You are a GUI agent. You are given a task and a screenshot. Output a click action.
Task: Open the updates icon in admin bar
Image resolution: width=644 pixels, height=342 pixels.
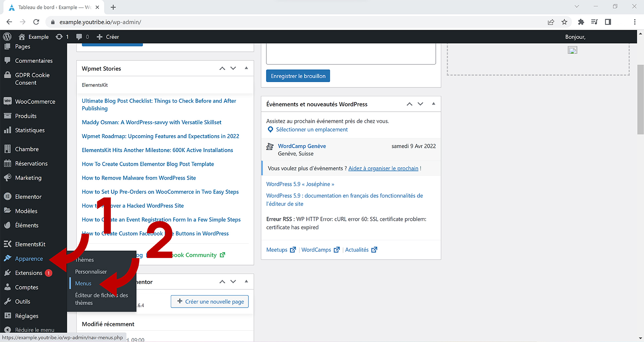(x=59, y=37)
